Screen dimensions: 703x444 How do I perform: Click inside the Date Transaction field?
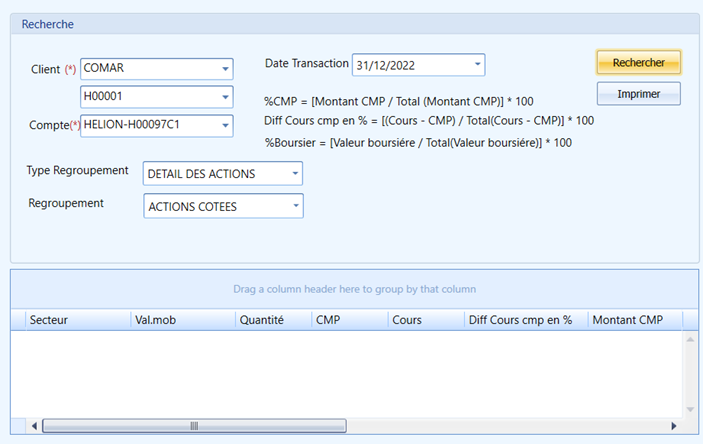point(412,65)
